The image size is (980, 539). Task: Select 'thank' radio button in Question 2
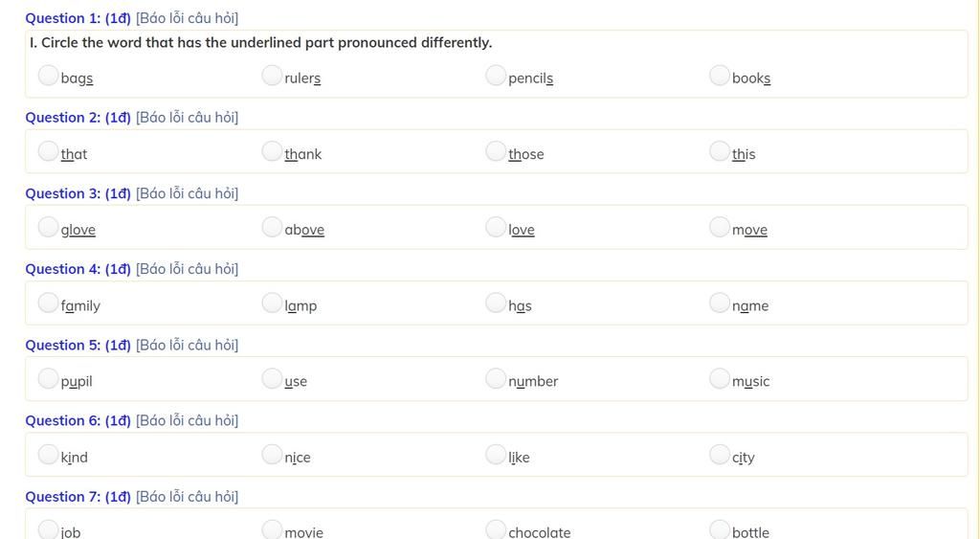[x=272, y=151]
